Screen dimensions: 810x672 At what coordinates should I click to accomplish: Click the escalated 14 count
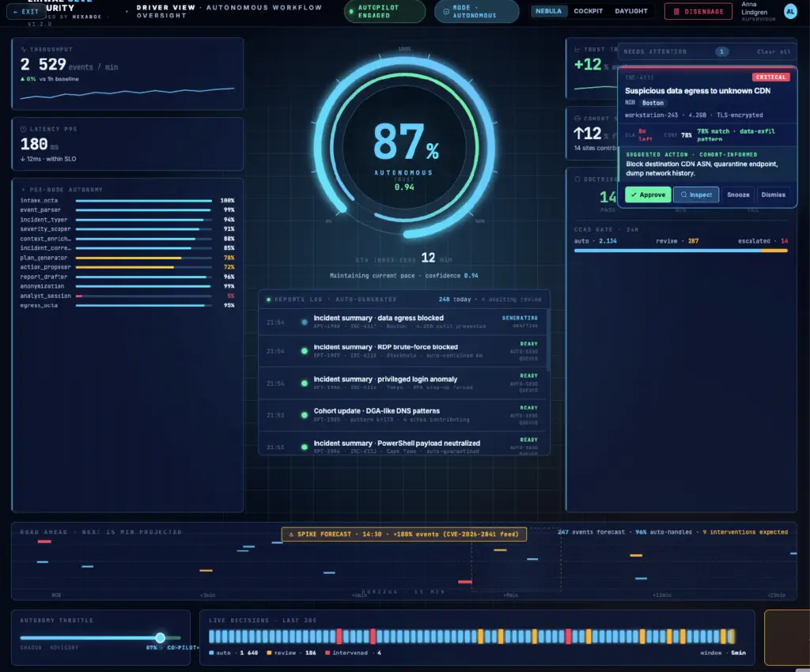point(763,241)
